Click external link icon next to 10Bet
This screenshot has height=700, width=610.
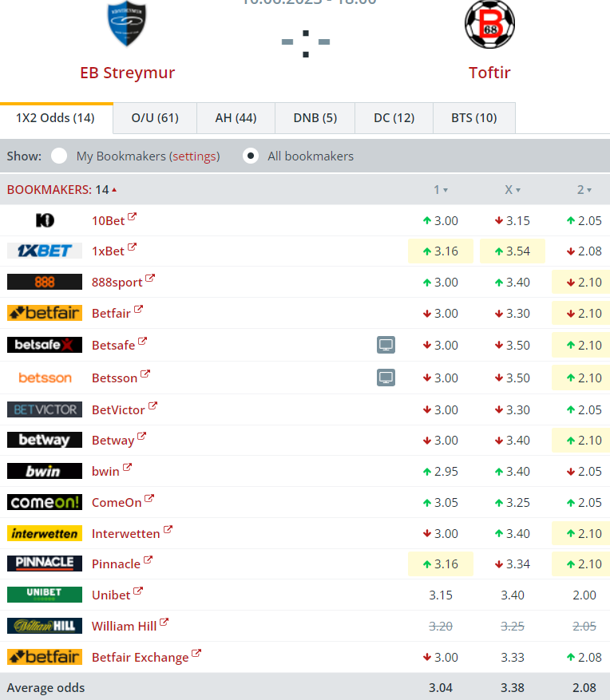tap(133, 216)
